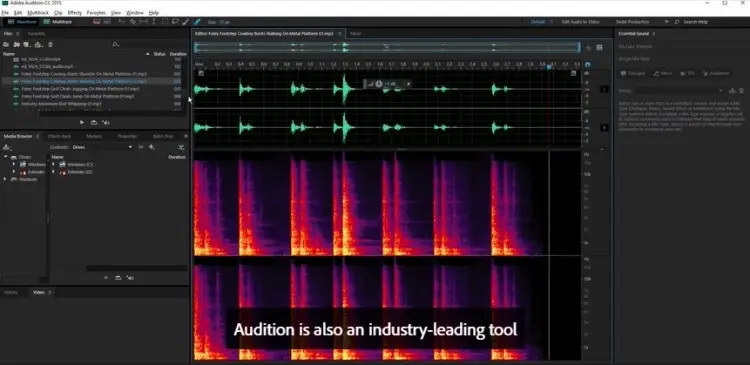Select Foley Footstep Golf Cleats Jogging file
Image resolution: width=750 pixels, height=365 pixels.
click(80, 89)
